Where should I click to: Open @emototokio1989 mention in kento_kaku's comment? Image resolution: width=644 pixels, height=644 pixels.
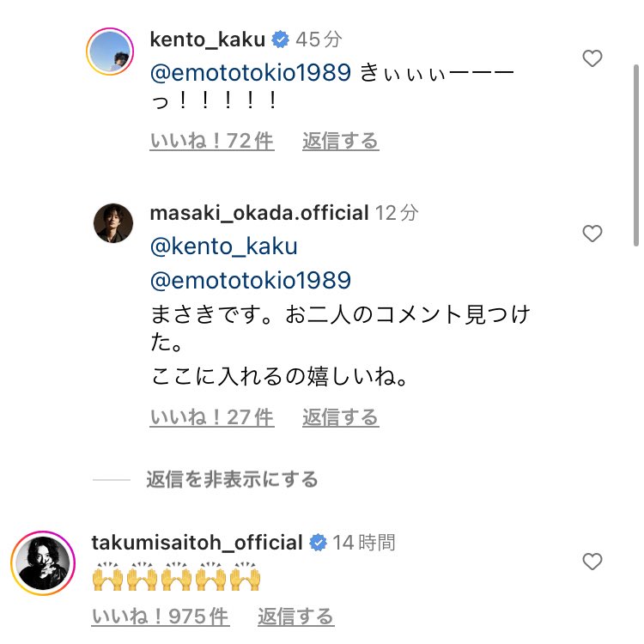pos(251,73)
